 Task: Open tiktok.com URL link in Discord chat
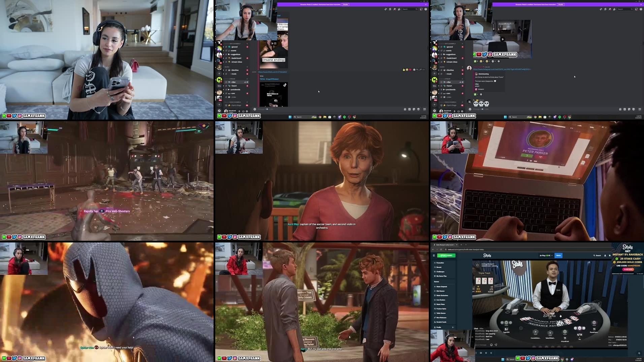(x=272, y=72)
